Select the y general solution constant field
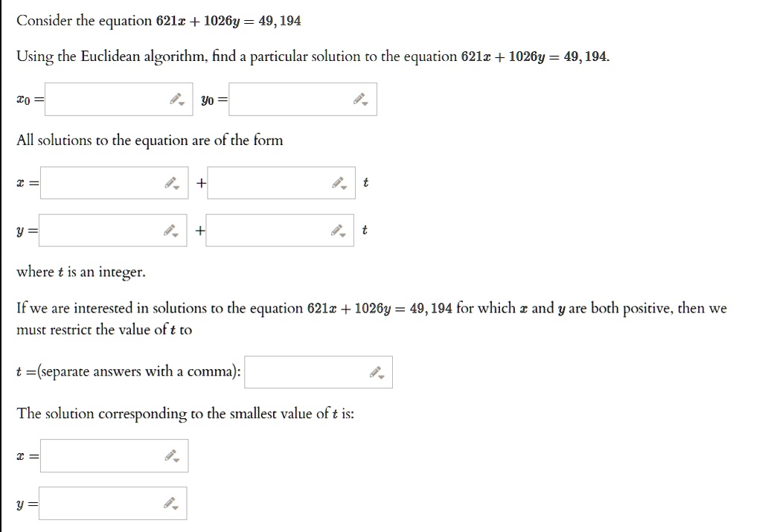 pos(113,231)
